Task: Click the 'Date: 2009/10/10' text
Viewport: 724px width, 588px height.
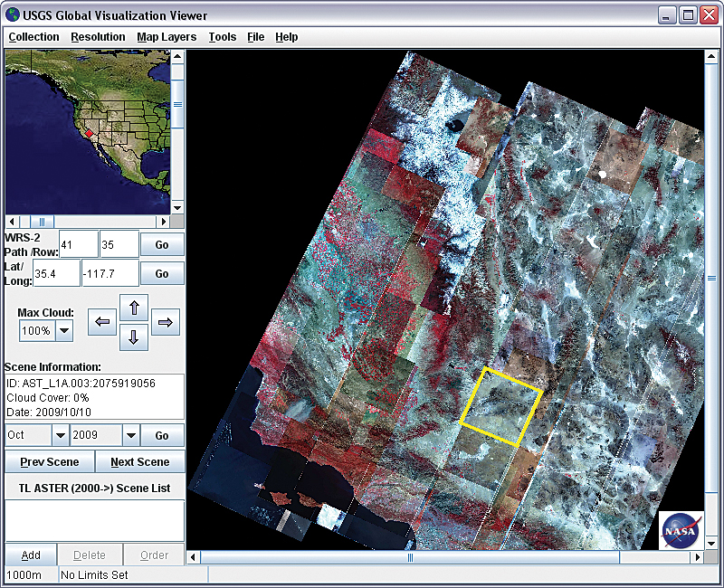Action: [x=49, y=412]
